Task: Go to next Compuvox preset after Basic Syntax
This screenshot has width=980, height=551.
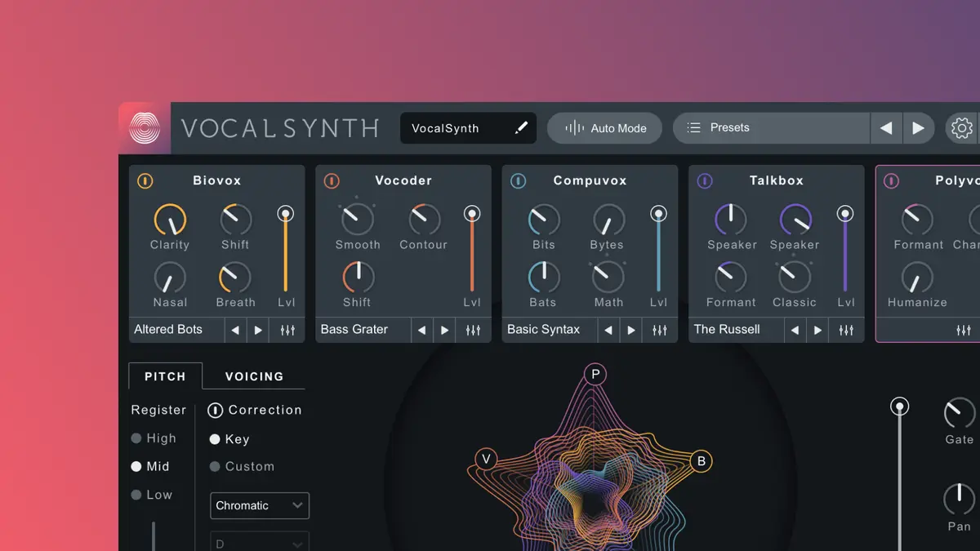Action: [x=630, y=330]
